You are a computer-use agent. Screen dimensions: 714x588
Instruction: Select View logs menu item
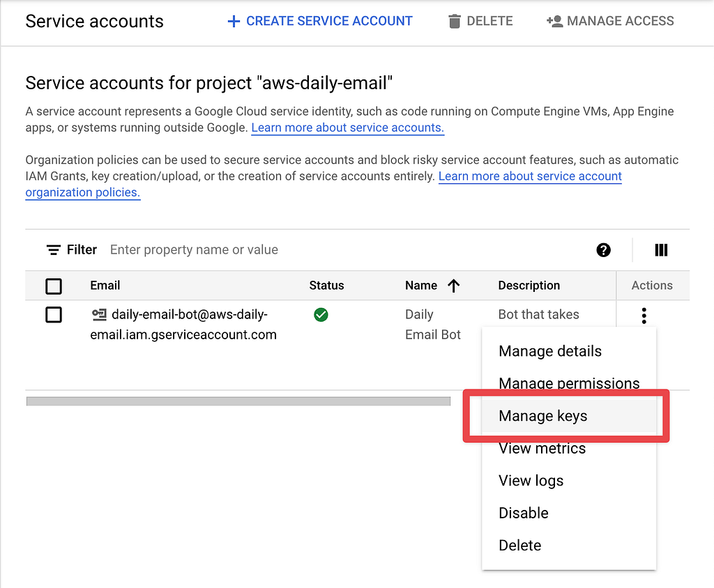click(x=569, y=481)
